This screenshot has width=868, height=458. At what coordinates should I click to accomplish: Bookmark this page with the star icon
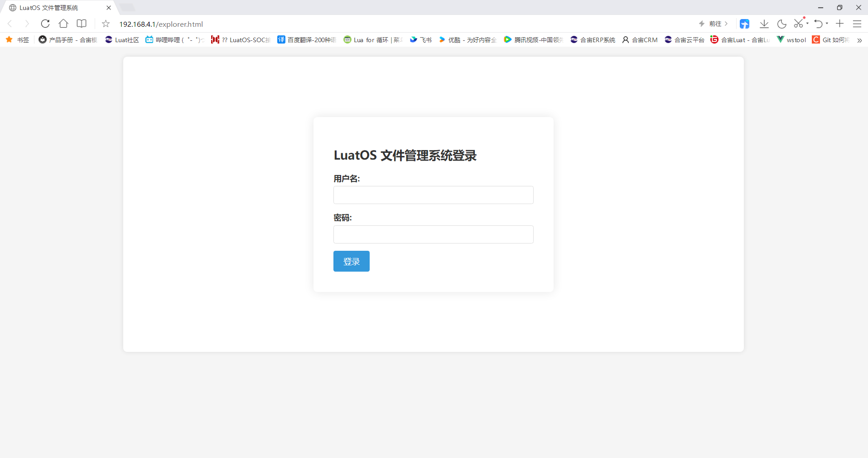(106, 24)
